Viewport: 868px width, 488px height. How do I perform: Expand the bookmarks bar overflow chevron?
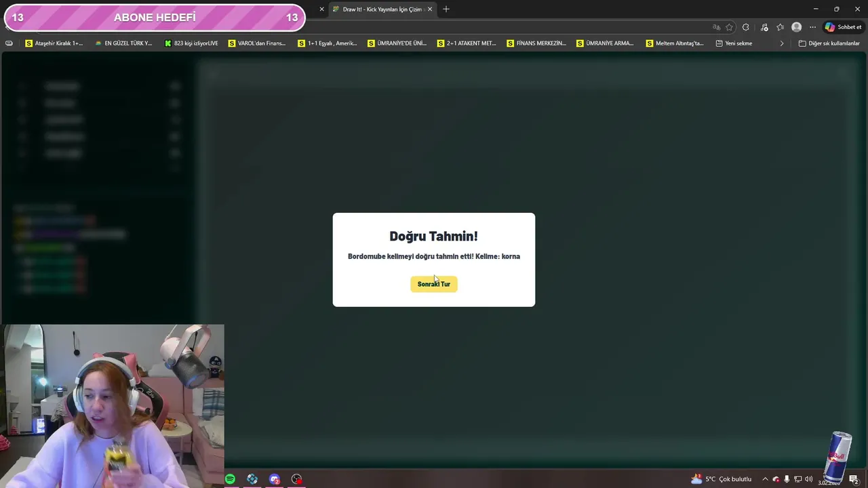782,43
